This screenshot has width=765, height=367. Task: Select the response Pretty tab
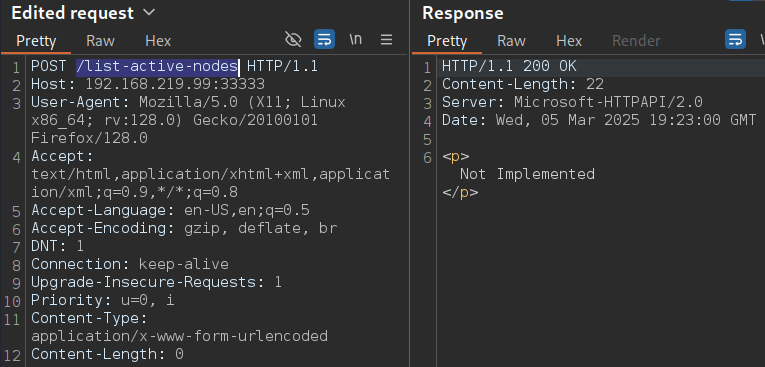coord(447,41)
